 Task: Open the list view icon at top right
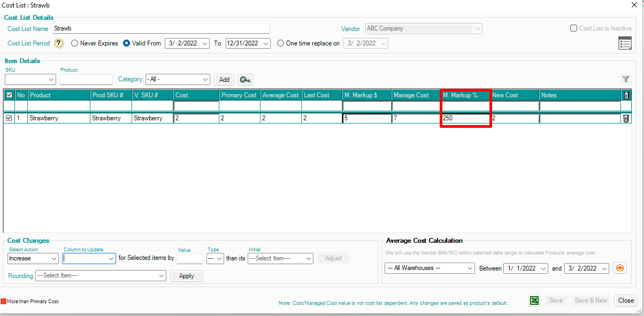click(x=624, y=44)
